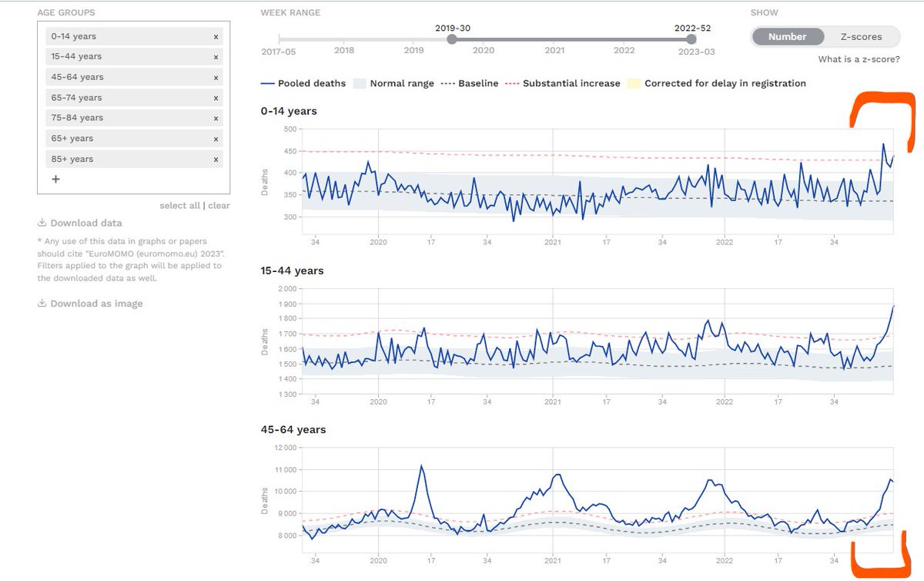Click the Download data icon

pos(42,223)
